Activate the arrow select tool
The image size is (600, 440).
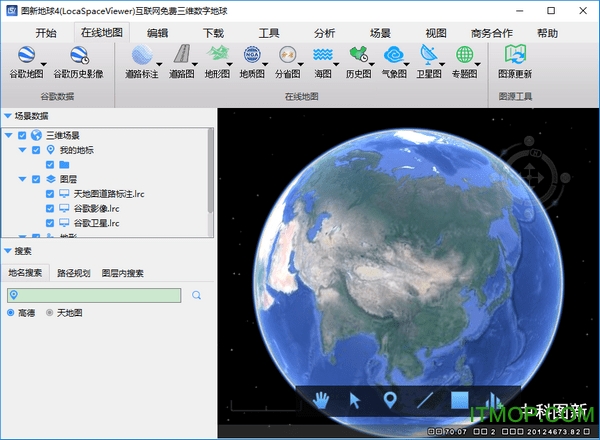pyautogui.click(x=355, y=400)
